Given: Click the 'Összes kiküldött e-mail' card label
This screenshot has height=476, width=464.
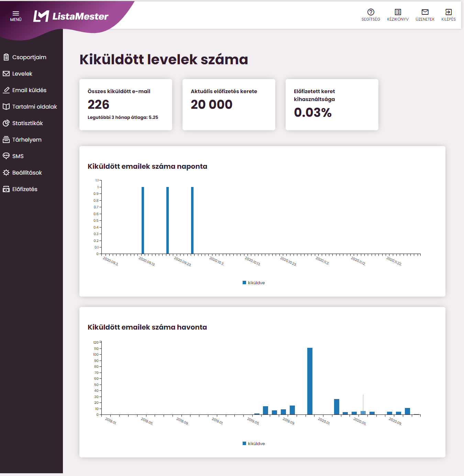Looking at the screenshot, I should (x=119, y=91).
